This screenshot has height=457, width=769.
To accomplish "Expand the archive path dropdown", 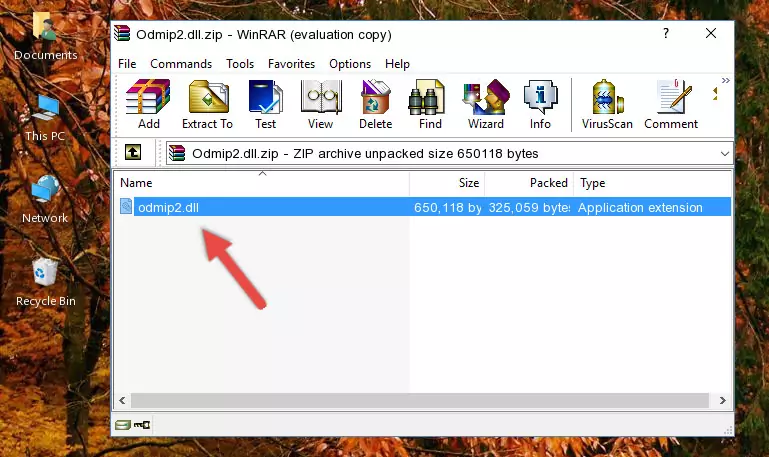I will click(x=724, y=153).
